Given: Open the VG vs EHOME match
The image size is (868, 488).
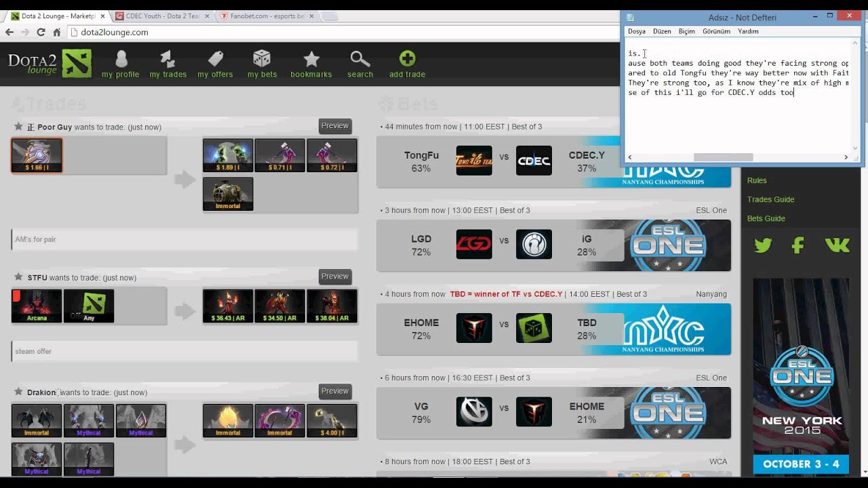Looking at the screenshot, I should [553, 413].
